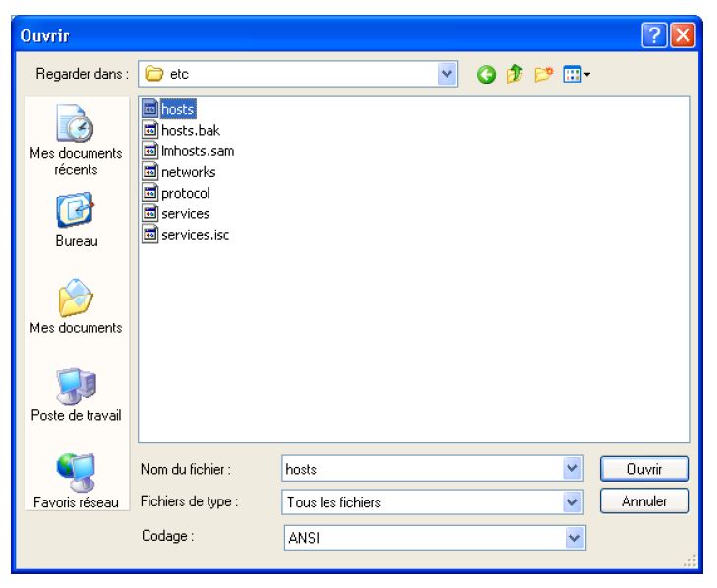This screenshot has height=588, width=717.
Task: Click the lmhosts.sam file icon
Action: click(149, 150)
